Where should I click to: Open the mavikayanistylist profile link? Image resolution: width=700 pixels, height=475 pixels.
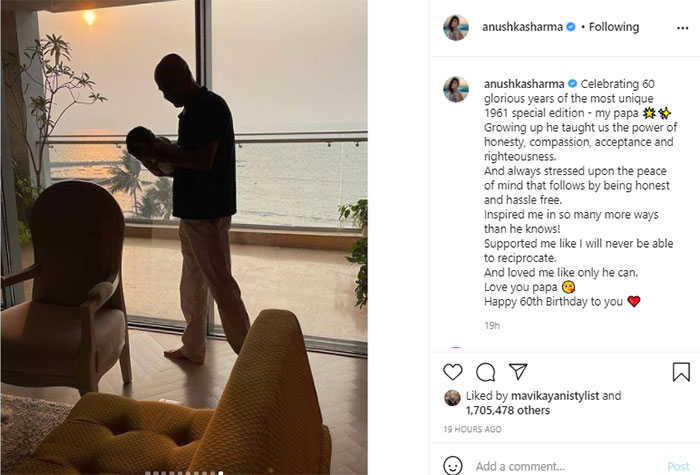pyautogui.click(x=555, y=396)
